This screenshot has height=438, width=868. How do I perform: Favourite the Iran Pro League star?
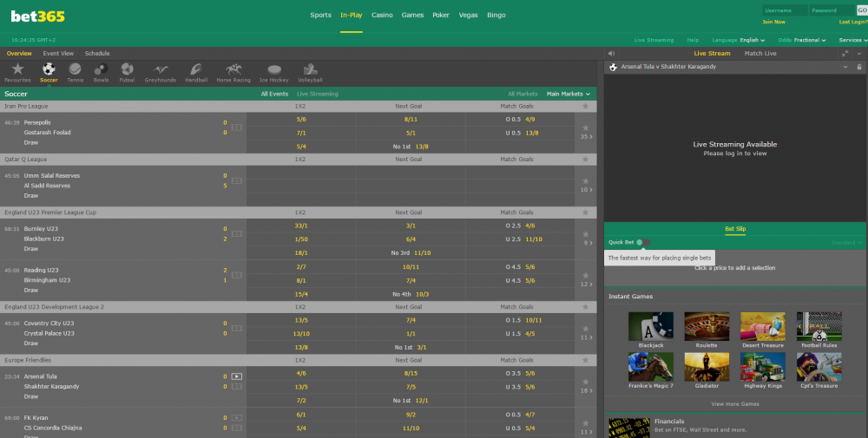585,106
